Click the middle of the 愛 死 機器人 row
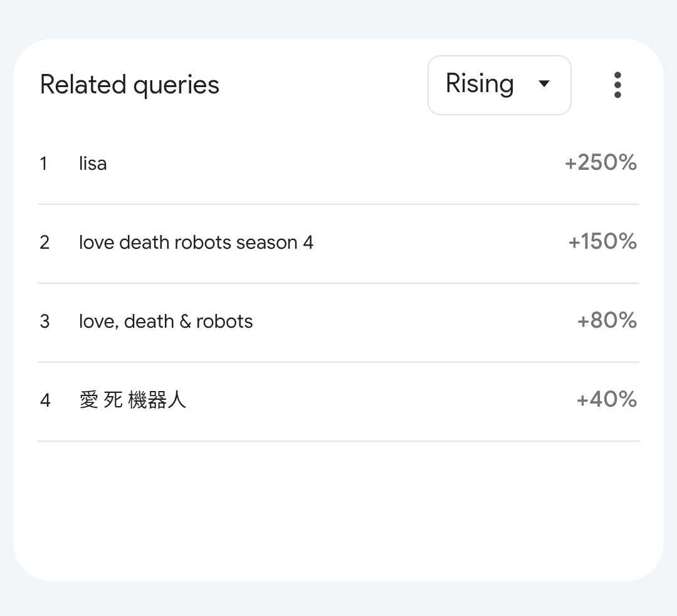Screen dimensions: 677x616 point(338,401)
